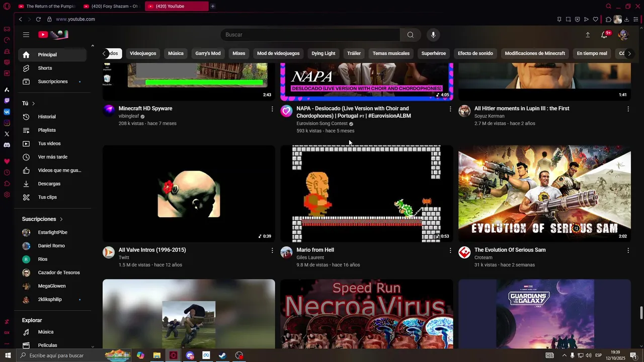Viewport: 644px width, 362px height.
Task: Open YouTube notifications bell
Action: pyautogui.click(x=604, y=35)
